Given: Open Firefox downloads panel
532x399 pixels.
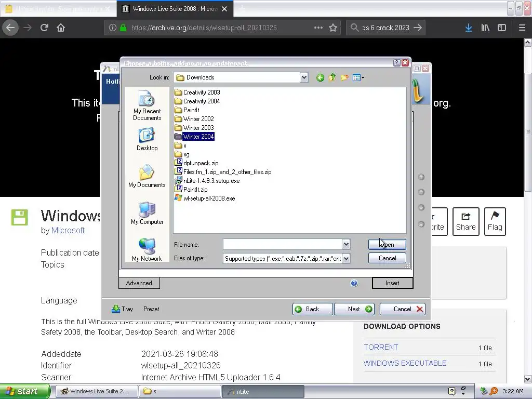Looking at the screenshot, I should pyautogui.click(x=469, y=28).
